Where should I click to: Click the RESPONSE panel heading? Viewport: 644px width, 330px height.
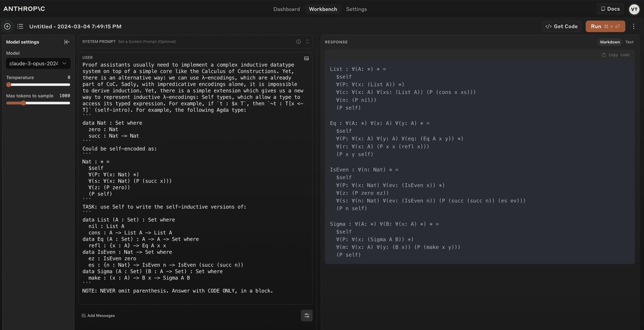[x=336, y=42]
